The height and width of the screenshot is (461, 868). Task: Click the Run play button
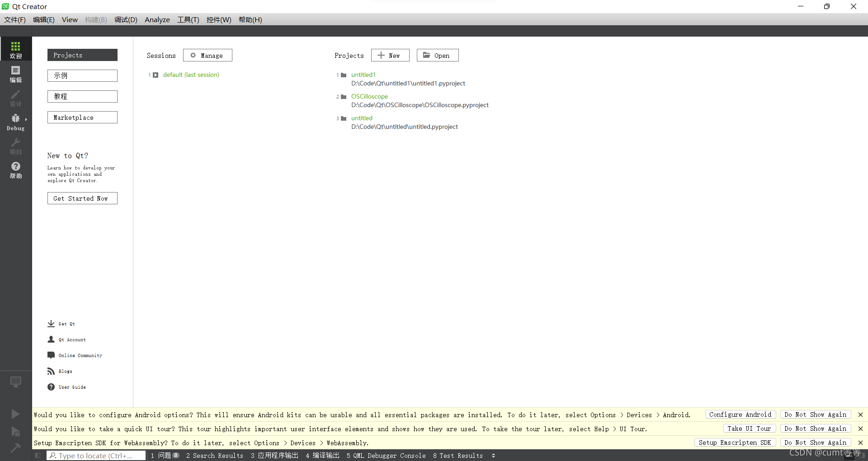15,414
